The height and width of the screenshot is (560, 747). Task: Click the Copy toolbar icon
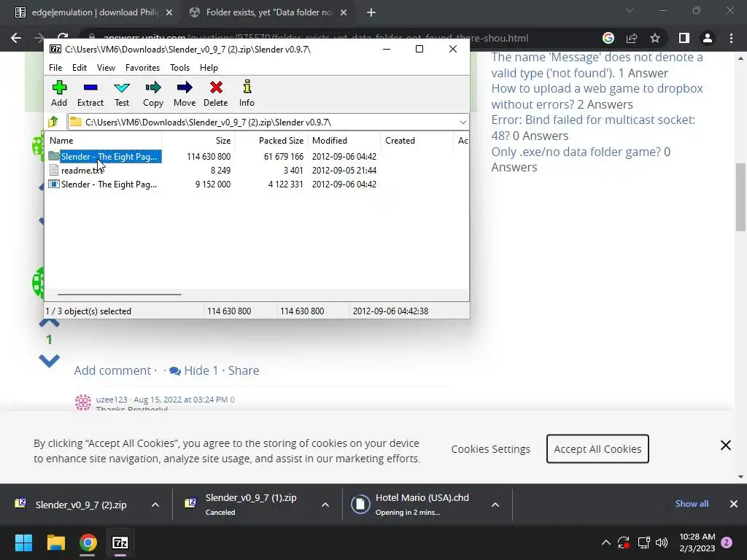153,93
